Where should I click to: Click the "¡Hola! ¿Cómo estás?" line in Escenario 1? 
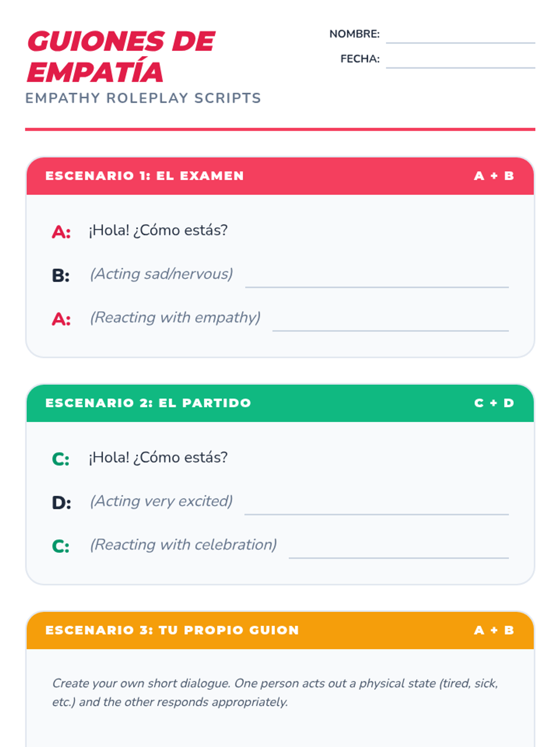click(158, 230)
